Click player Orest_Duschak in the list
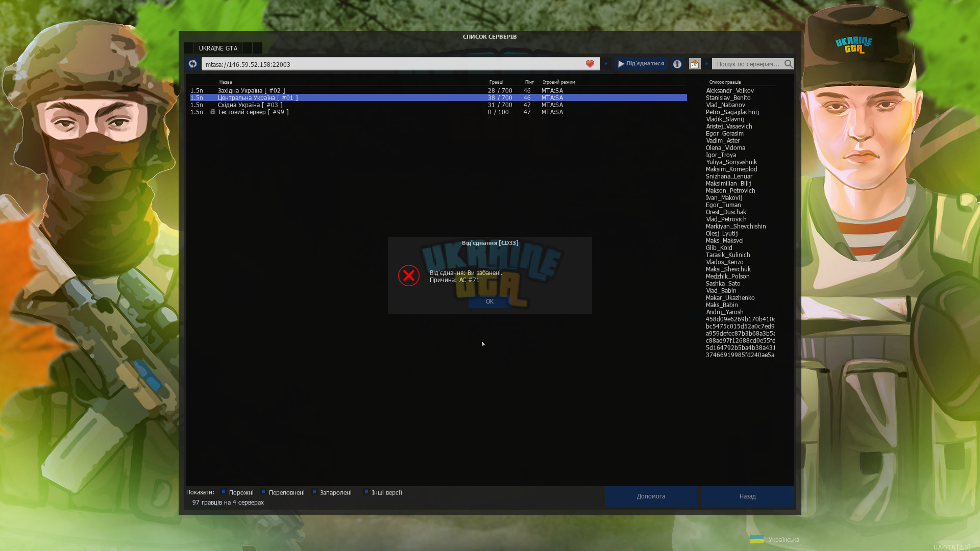This screenshot has height=551, width=980. click(x=726, y=212)
